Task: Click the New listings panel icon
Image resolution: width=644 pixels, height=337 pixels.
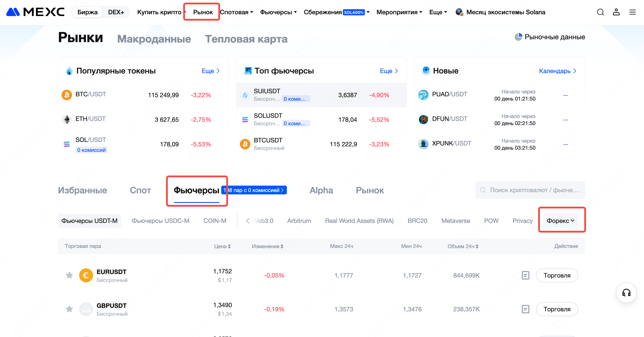Action: click(x=426, y=71)
